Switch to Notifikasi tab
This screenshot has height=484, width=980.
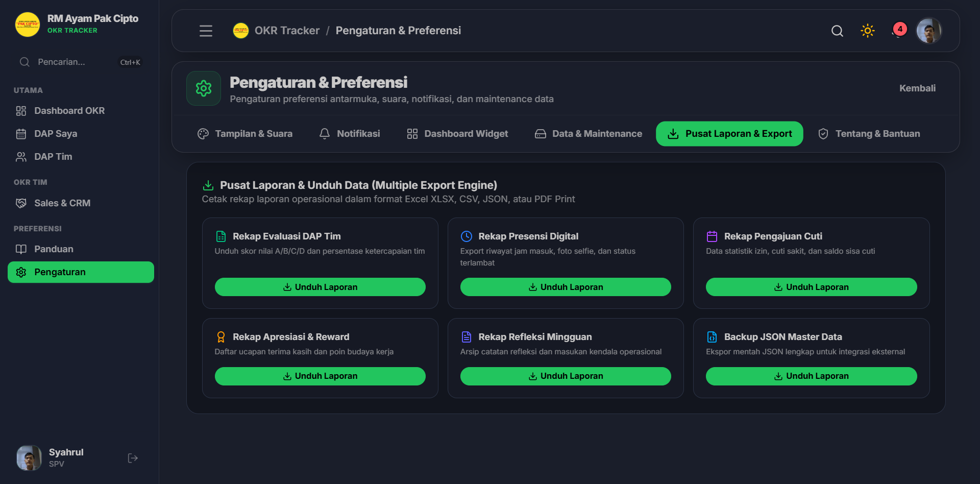(x=350, y=134)
